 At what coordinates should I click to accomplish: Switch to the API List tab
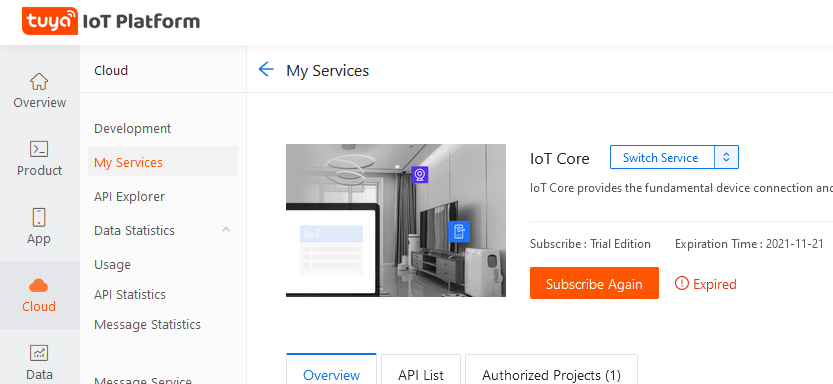(x=421, y=370)
